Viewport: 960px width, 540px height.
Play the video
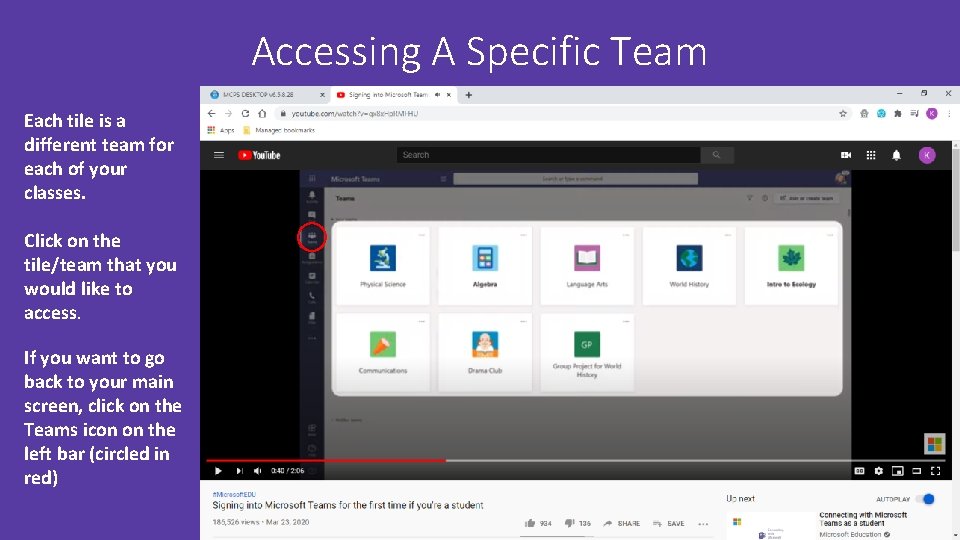tap(218, 471)
